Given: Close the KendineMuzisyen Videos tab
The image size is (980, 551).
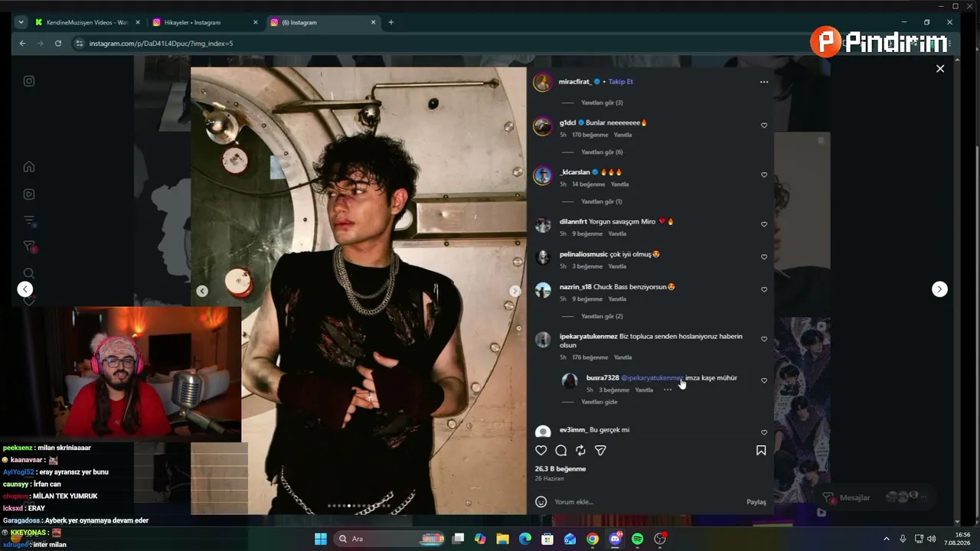Looking at the screenshot, I should [138, 22].
